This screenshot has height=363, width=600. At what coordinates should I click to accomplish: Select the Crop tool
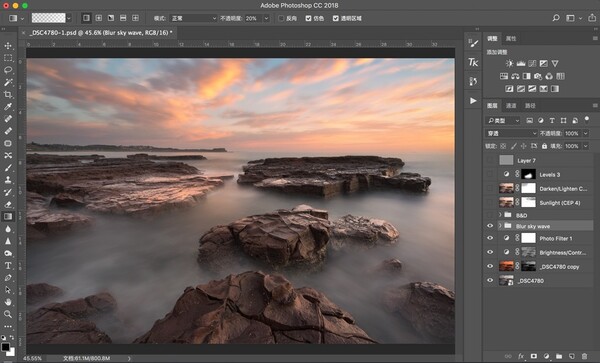pos(8,94)
